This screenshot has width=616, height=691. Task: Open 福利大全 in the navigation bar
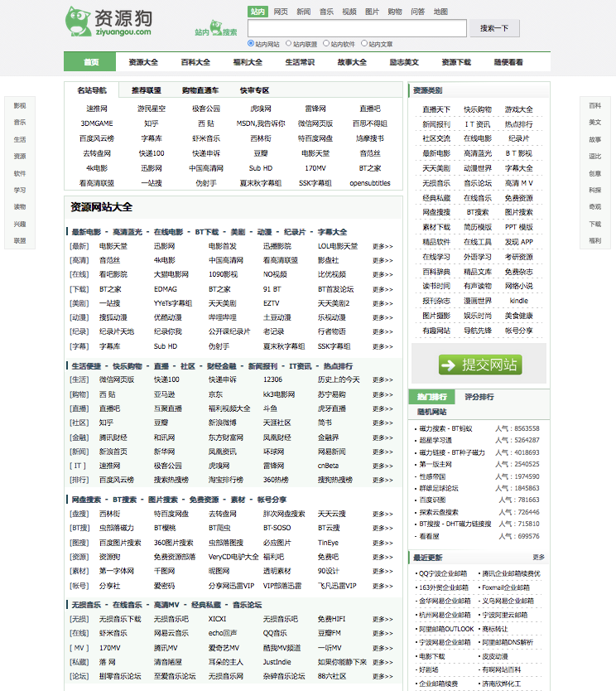pos(248,62)
